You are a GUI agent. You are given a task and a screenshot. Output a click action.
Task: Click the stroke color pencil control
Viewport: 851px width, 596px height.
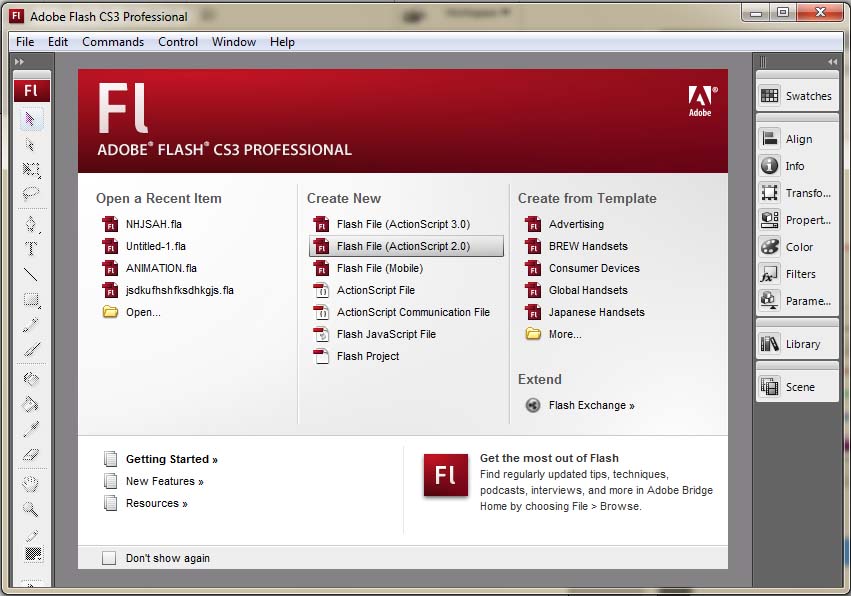(x=31, y=536)
